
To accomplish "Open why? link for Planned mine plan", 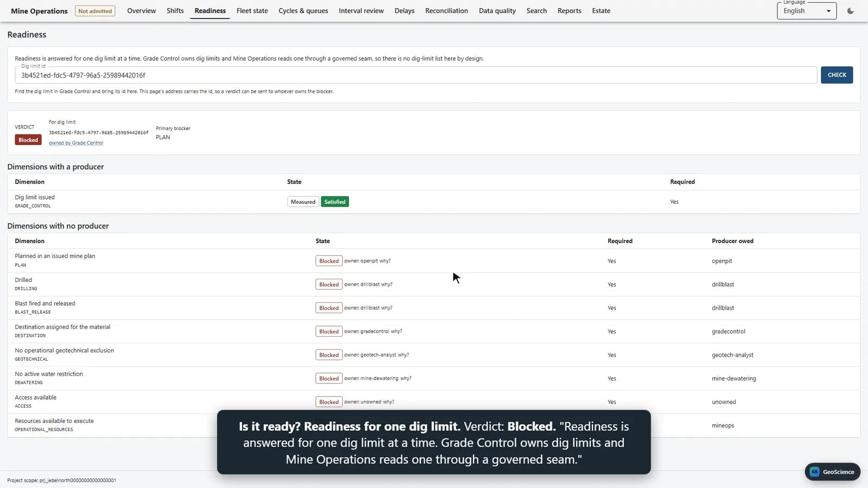I will click(x=385, y=261).
